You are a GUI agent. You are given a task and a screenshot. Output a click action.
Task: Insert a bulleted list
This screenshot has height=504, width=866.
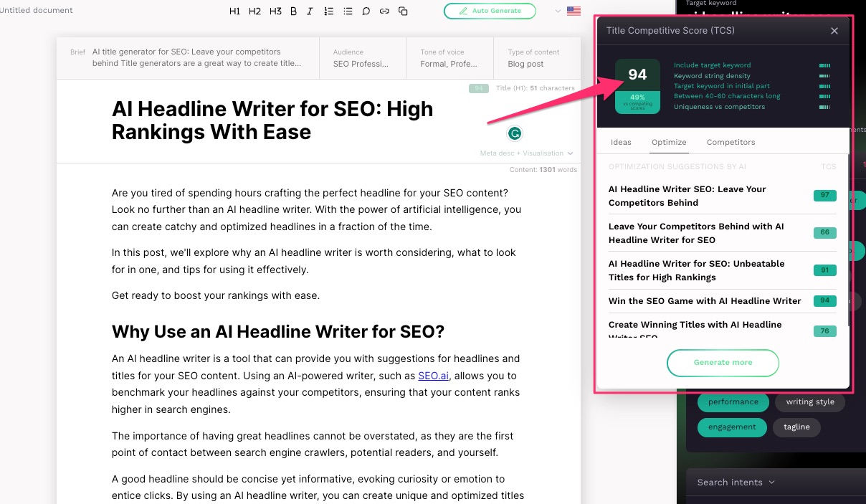(348, 11)
